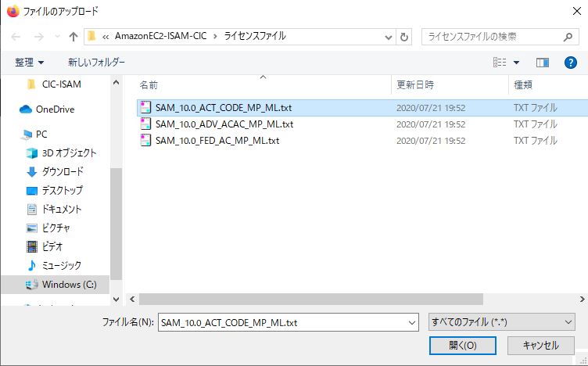This screenshot has height=366, width=588.
Task: Select AmazonEC2-ISAM-CIC in the path breadcrumb
Action: (160, 37)
